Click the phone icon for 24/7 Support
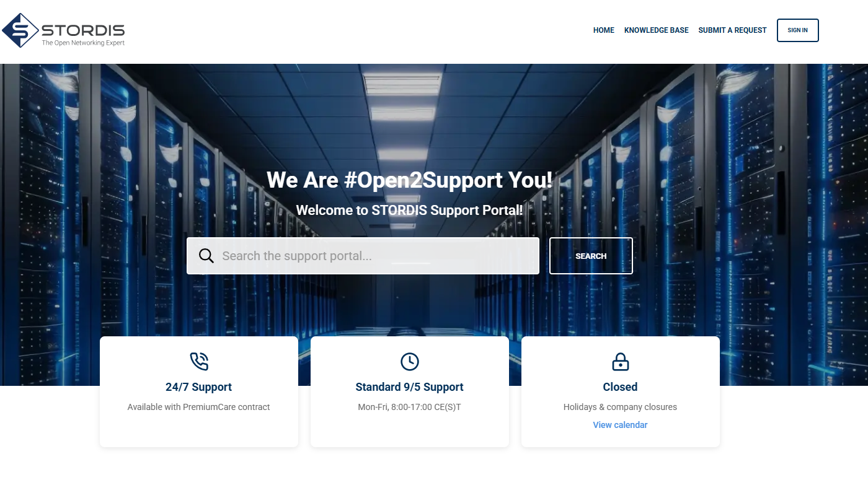 click(199, 361)
